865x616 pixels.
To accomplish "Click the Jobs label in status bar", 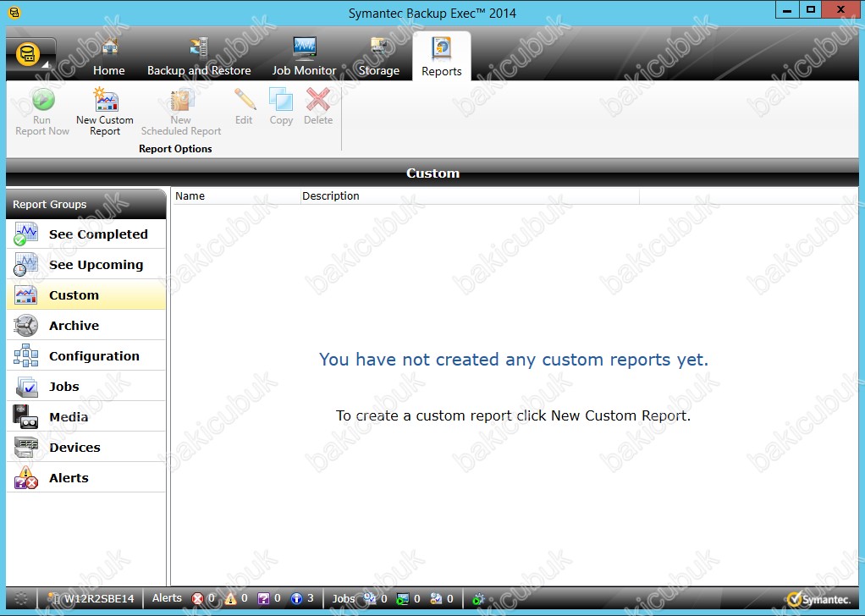I will [343, 598].
